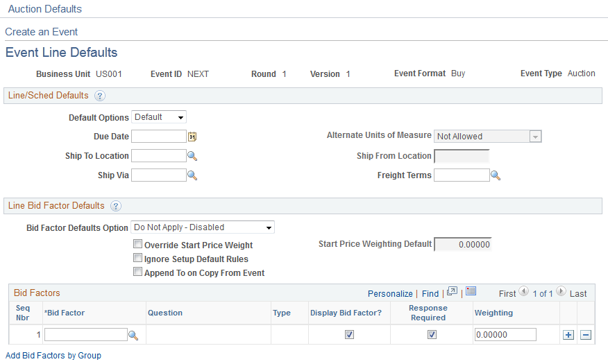Click the Due Date field

[x=159, y=137]
